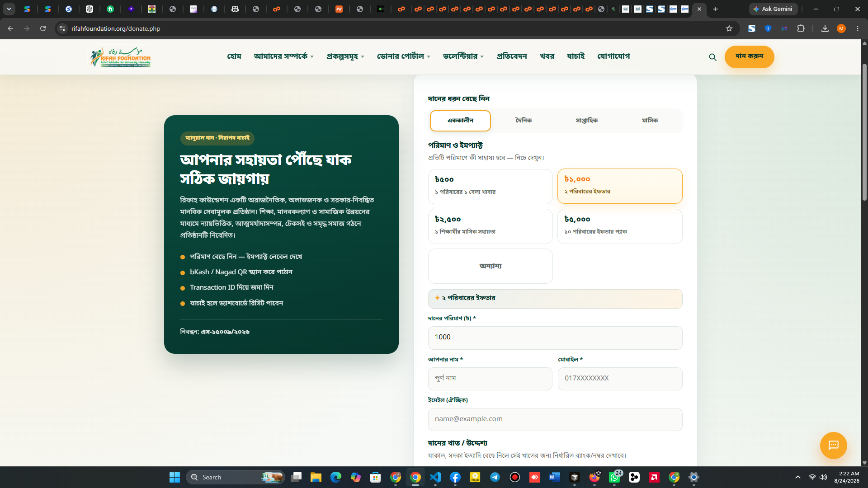Choose the ৳৫০০ amount card

pyautogui.click(x=490, y=187)
